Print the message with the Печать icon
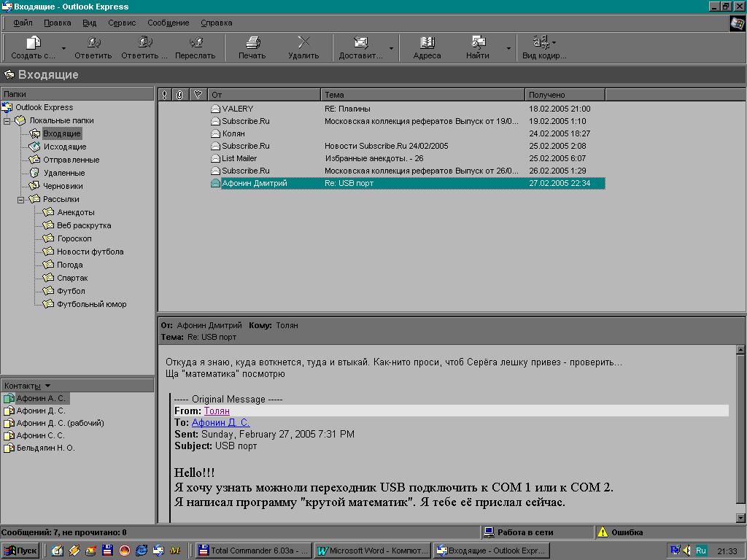Screen dimensions: 747x560 252,43
